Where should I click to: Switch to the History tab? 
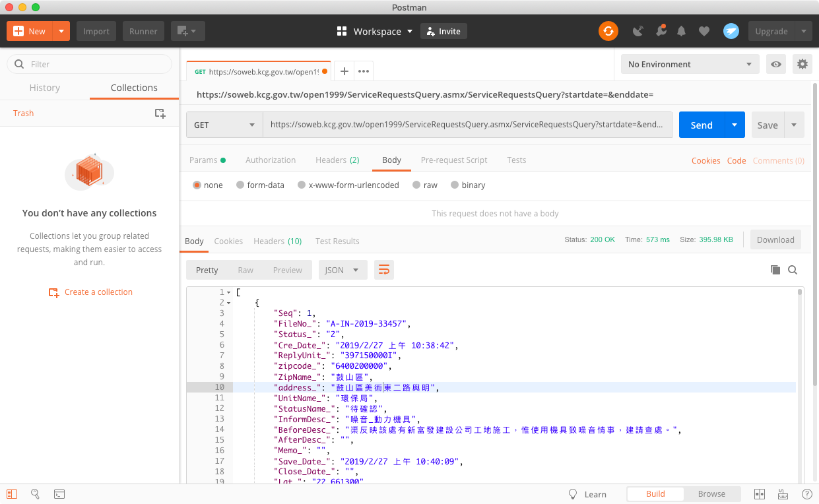[x=45, y=88]
